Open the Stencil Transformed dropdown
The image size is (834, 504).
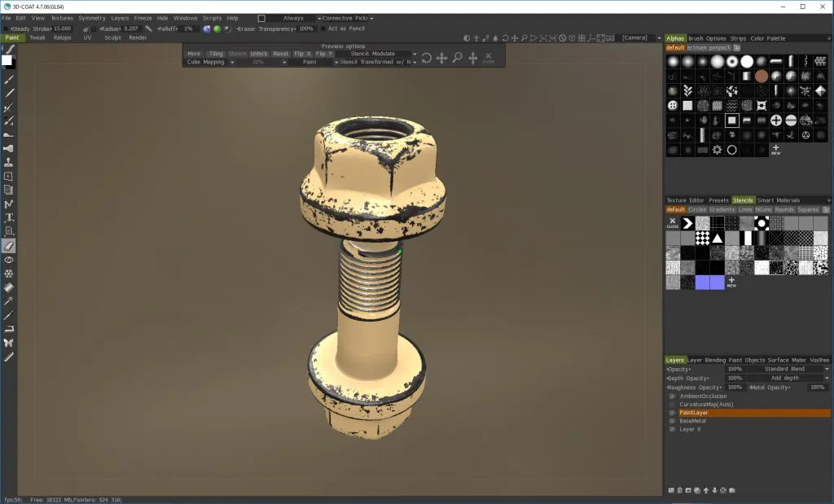click(378, 62)
